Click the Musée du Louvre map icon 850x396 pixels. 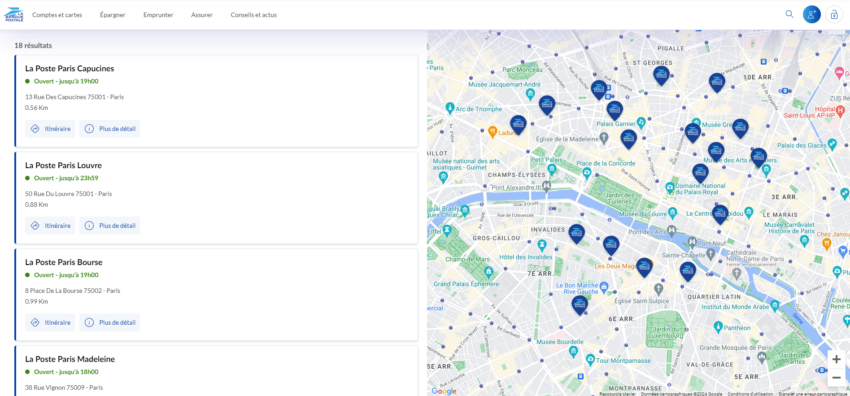click(672, 212)
